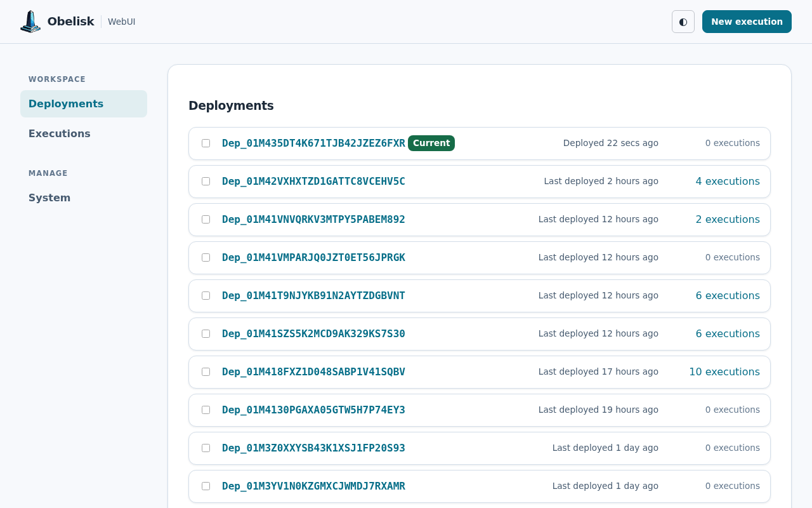Image resolution: width=812 pixels, height=508 pixels.
Task: View 6 executions for Dep_01M41T9NJYKB91N2AYTZDGBVNT
Action: pos(728,295)
